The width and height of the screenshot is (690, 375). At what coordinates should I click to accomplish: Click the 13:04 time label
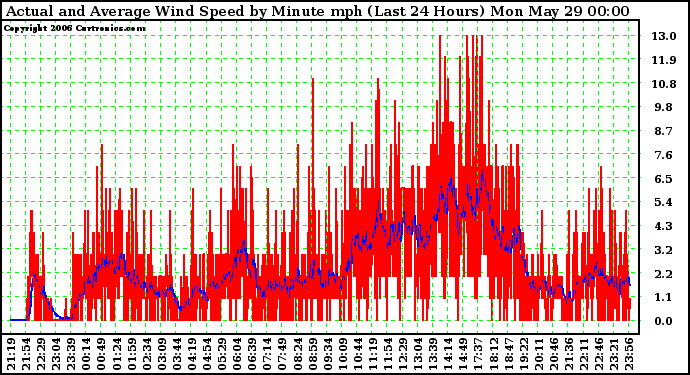(x=418, y=354)
